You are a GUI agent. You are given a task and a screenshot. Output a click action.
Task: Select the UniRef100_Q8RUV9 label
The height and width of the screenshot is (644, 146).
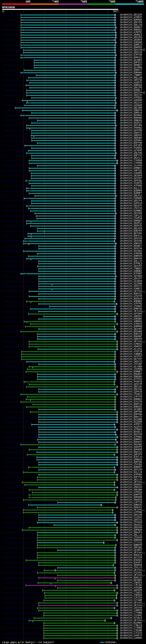point(131,339)
